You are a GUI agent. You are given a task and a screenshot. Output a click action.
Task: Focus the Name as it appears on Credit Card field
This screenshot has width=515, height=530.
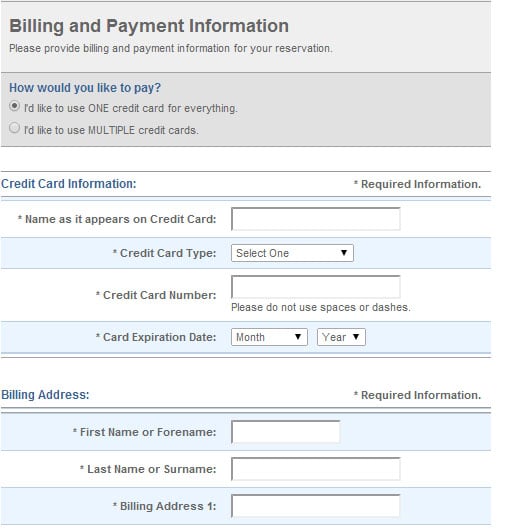click(x=316, y=219)
